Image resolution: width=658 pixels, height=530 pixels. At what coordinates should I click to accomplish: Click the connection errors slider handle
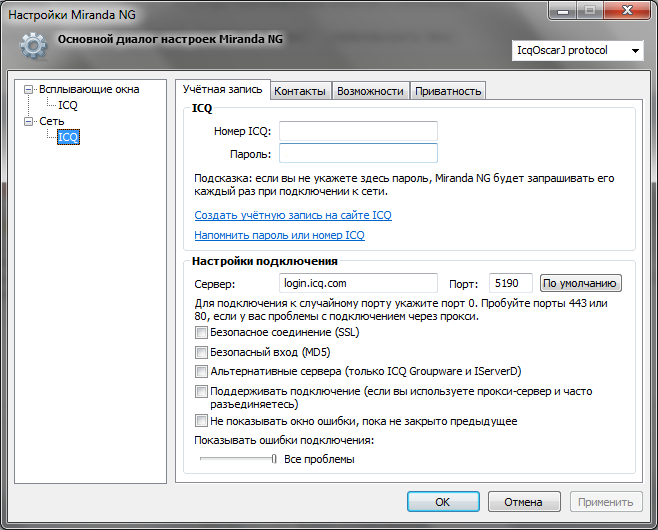[274, 459]
